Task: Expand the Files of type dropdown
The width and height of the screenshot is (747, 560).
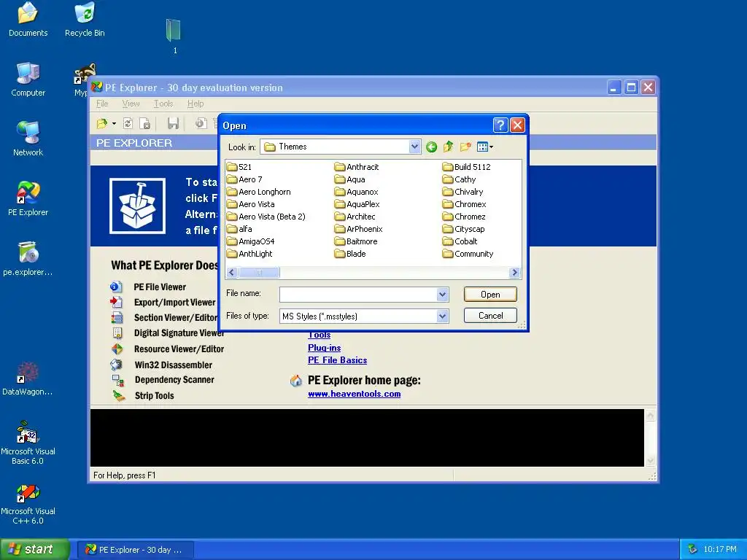Action: (443, 316)
